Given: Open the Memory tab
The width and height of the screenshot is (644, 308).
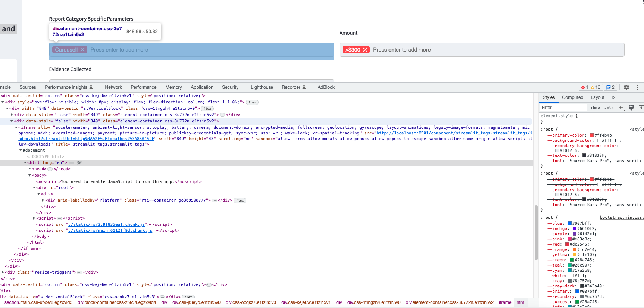Looking at the screenshot, I should coord(173,87).
